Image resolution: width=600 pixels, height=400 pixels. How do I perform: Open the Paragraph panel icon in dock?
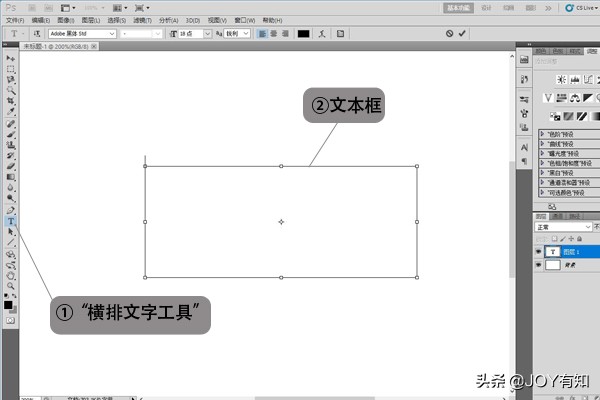pyautogui.click(x=524, y=162)
